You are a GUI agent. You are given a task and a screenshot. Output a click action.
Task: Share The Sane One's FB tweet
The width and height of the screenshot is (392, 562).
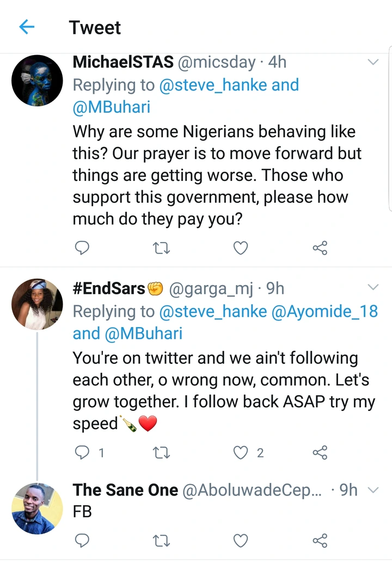(x=320, y=540)
